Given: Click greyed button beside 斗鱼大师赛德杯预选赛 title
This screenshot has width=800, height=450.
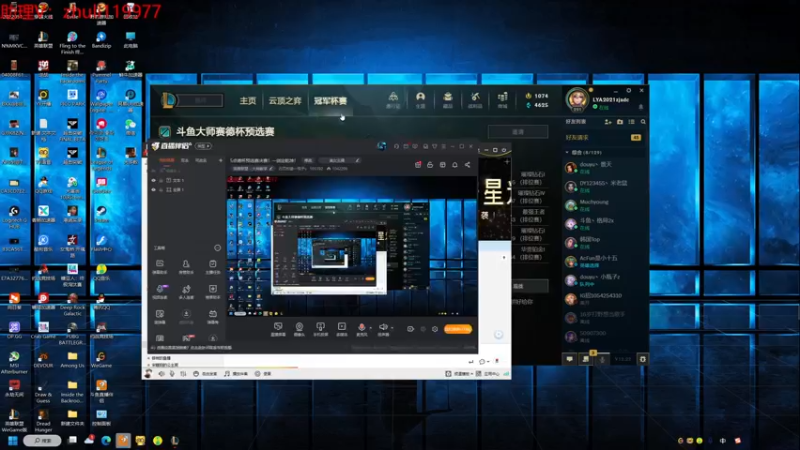Looking at the screenshot, I should point(518,132).
